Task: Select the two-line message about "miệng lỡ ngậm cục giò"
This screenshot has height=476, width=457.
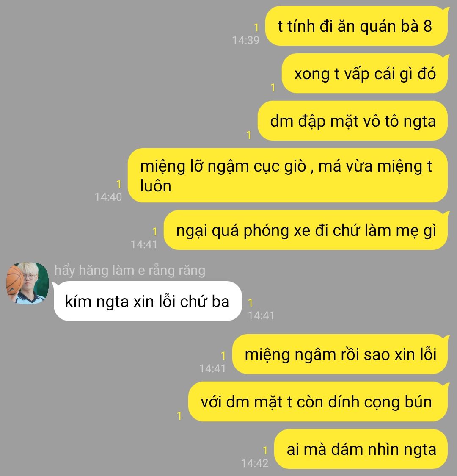Action: pyautogui.click(x=288, y=175)
